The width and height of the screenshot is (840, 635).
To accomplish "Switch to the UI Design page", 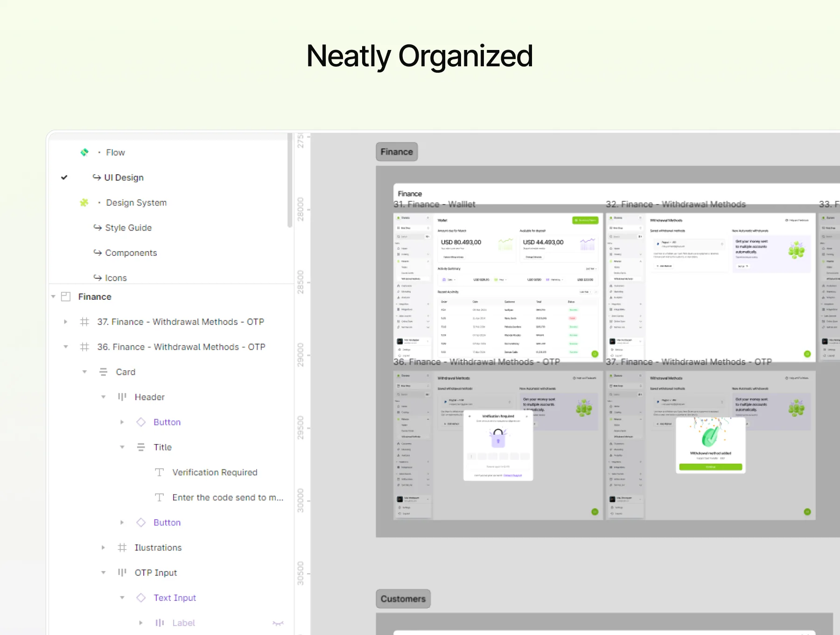I will pyautogui.click(x=124, y=177).
